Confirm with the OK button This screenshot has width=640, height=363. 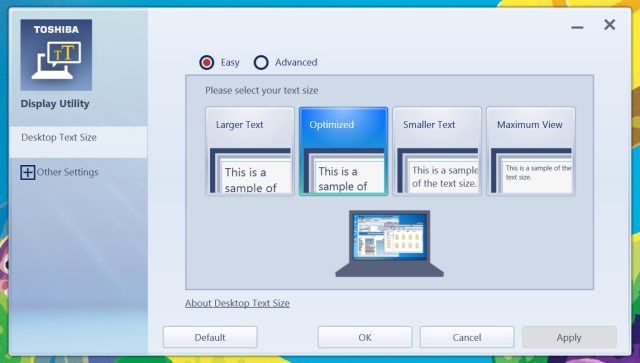365,337
